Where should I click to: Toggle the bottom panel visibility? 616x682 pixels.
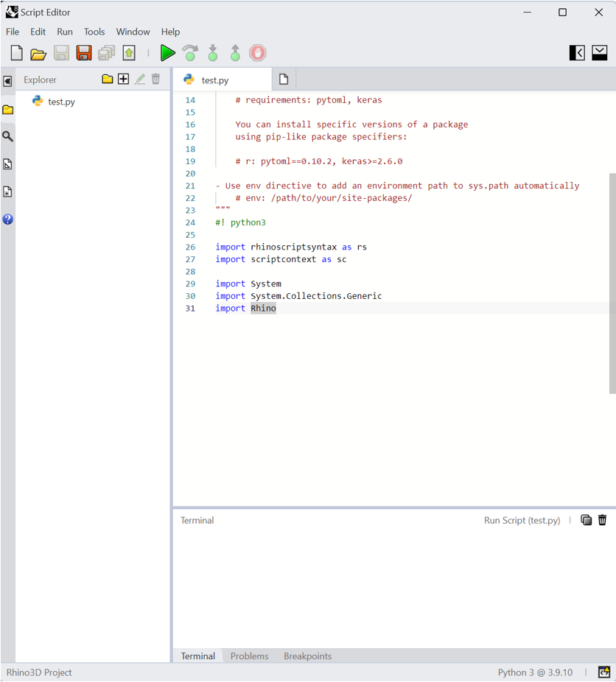click(x=599, y=53)
